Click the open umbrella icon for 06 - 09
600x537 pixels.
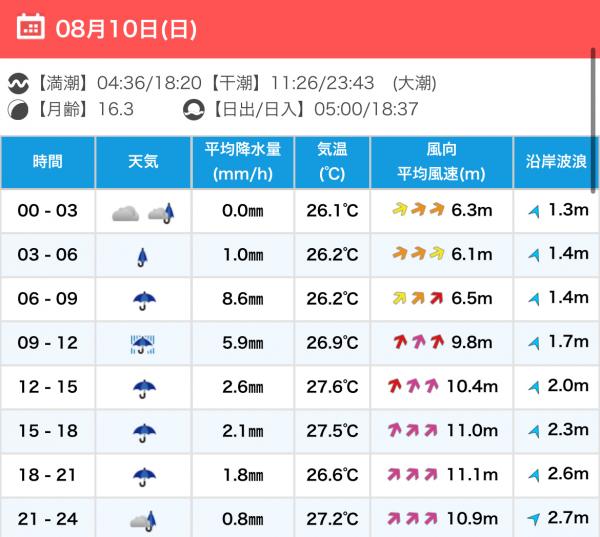click(x=144, y=300)
